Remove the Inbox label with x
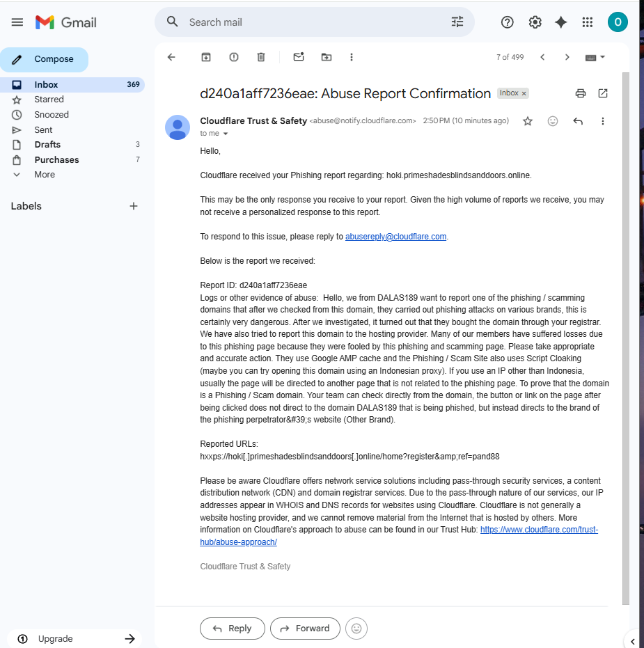644x648 pixels. [524, 93]
